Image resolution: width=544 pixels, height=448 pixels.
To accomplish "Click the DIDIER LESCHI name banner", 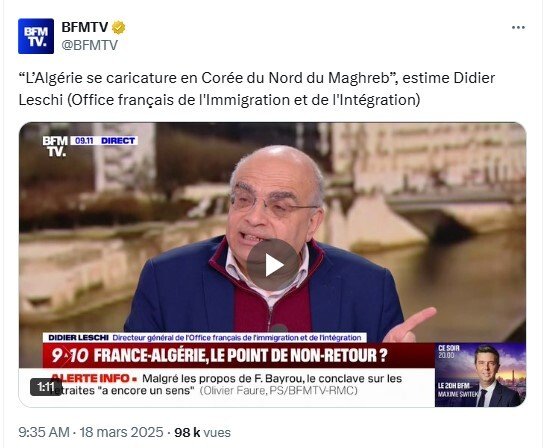I will click(205, 338).
